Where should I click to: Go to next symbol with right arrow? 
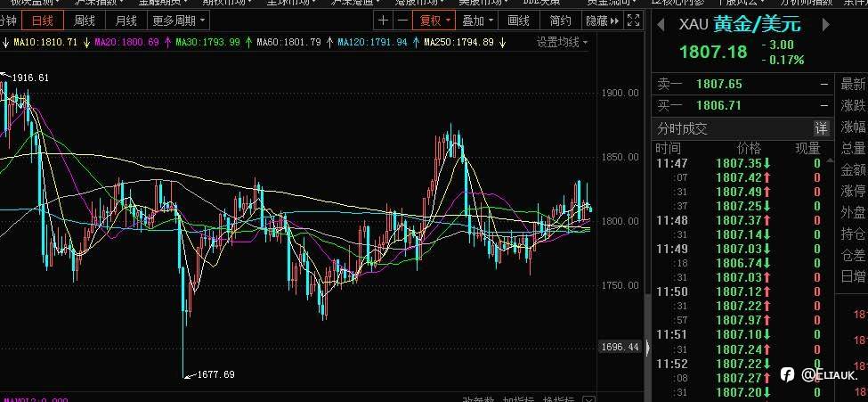tap(826, 24)
